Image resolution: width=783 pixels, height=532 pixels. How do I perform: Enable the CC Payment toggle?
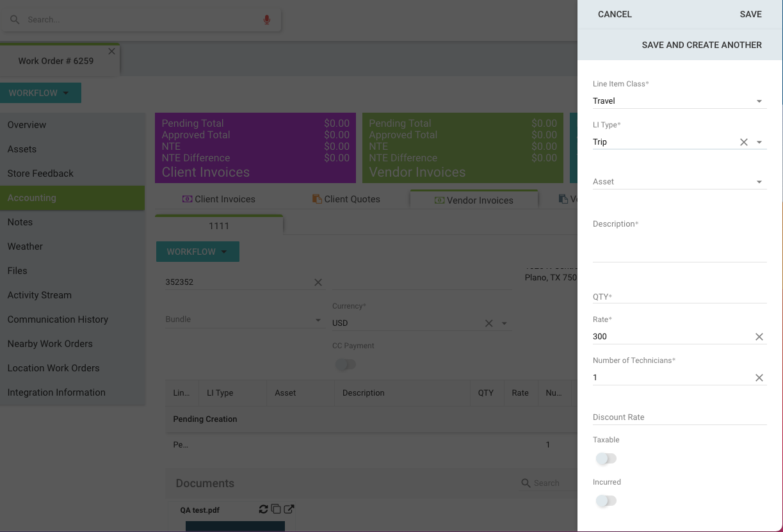click(x=345, y=364)
